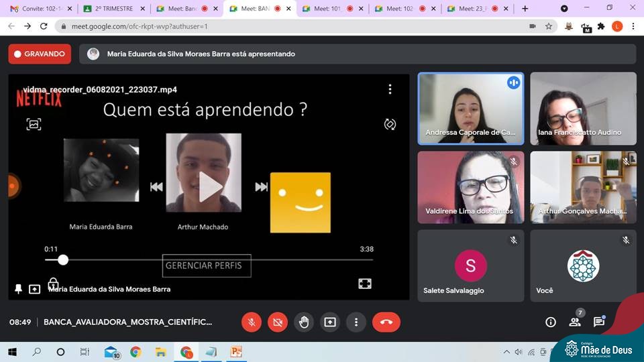Skip to next video track

(x=262, y=187)
